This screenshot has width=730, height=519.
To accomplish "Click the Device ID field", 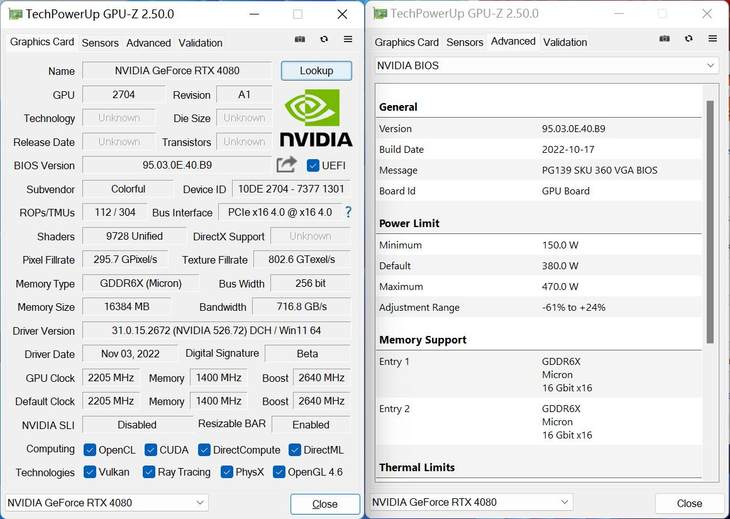I will (291, 189).
